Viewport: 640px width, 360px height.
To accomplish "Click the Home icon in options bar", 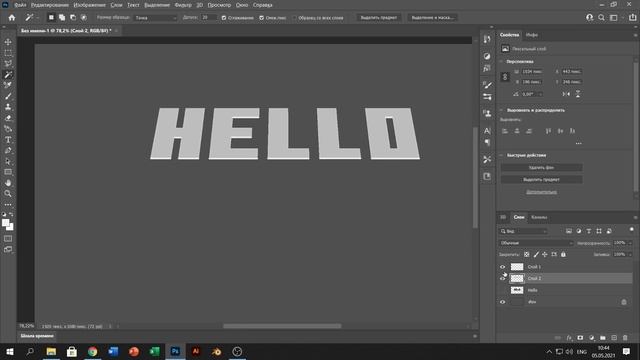I will click(x=12, y=18).
